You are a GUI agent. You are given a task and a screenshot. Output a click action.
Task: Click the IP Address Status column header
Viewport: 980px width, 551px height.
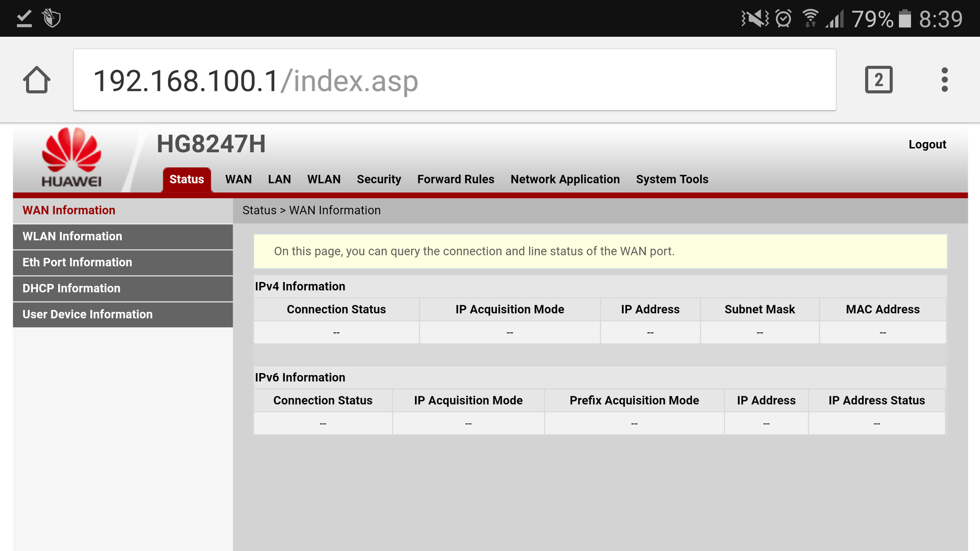[x=876, y=401]
